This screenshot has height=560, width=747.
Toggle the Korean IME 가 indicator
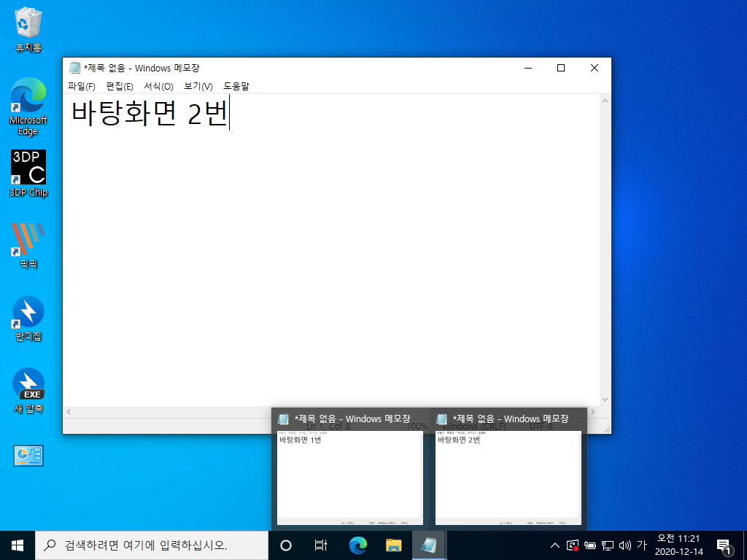tap(642, 545)
